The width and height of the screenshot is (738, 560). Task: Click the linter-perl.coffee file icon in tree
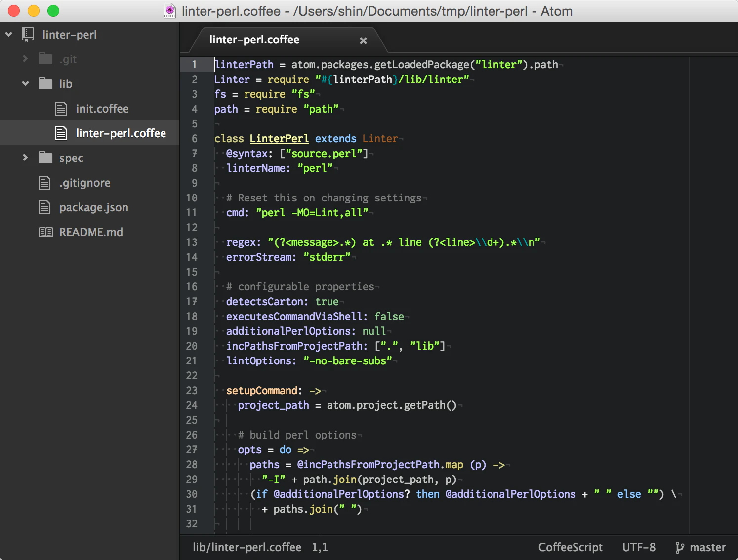pos(61,133)
